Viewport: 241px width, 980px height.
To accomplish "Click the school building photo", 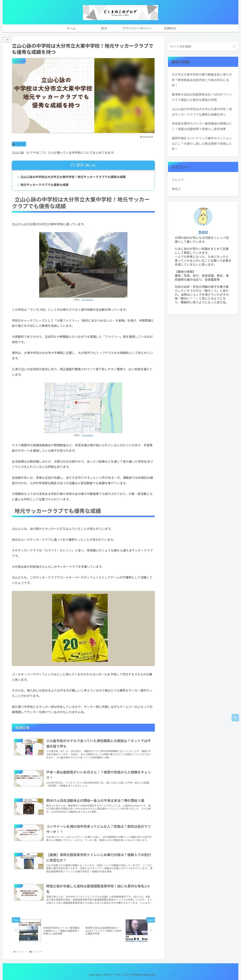I will click(83, 265).
